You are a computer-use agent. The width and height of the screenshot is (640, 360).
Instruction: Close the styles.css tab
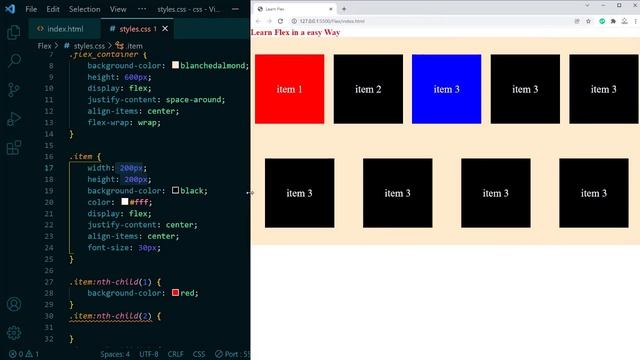pos(165,29)
